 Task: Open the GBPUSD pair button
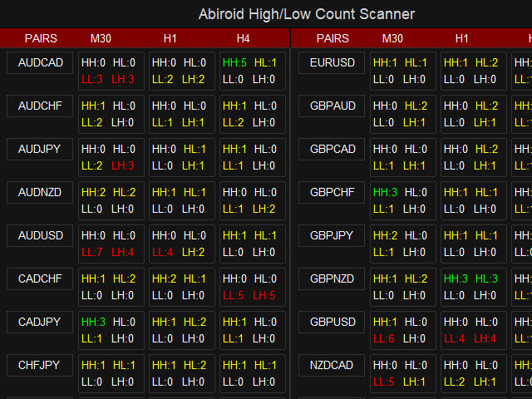[x=332, y=322]
